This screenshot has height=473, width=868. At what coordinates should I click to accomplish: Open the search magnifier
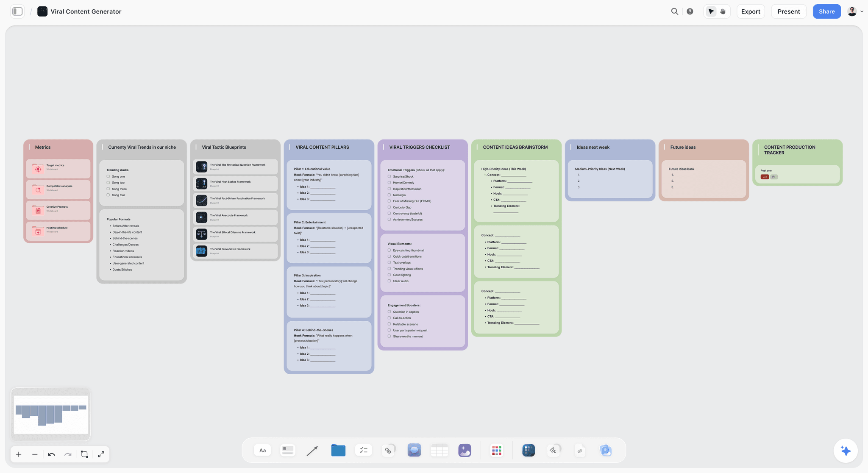pos(674,11)
